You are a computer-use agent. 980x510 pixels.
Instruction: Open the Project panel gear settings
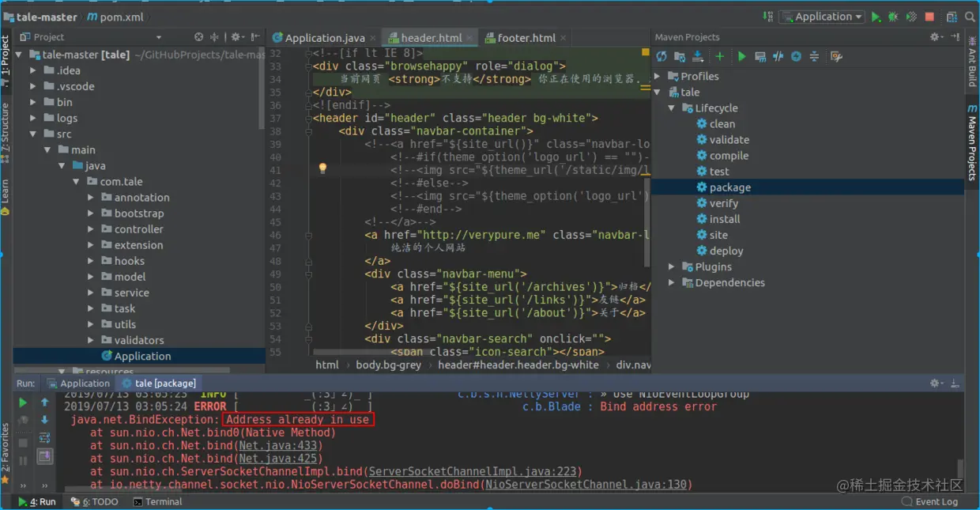236,37
